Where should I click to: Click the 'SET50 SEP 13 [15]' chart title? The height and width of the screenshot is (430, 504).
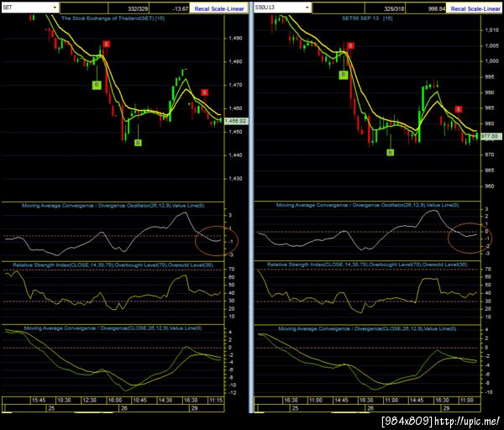click(x=367, y=18)
